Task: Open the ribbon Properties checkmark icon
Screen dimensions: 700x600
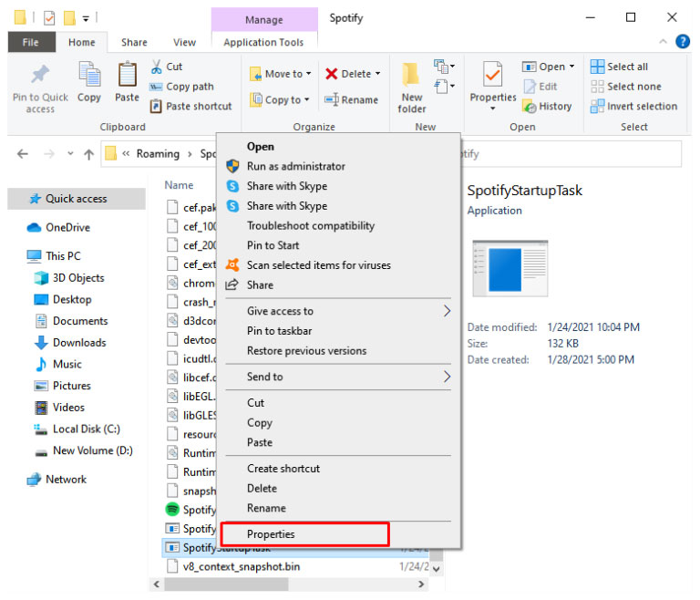Action: [492, 75]
